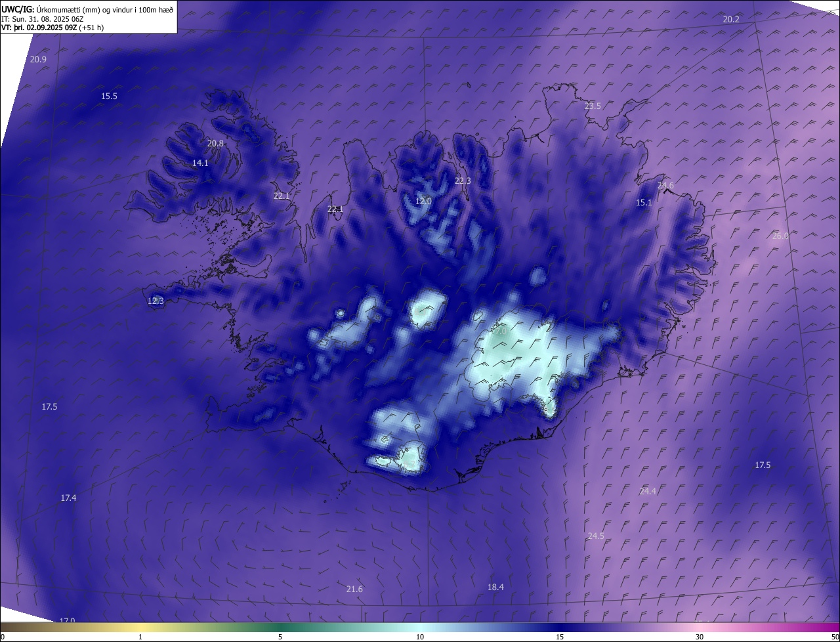Click the 17.4 value label

(x=68, y=498)
